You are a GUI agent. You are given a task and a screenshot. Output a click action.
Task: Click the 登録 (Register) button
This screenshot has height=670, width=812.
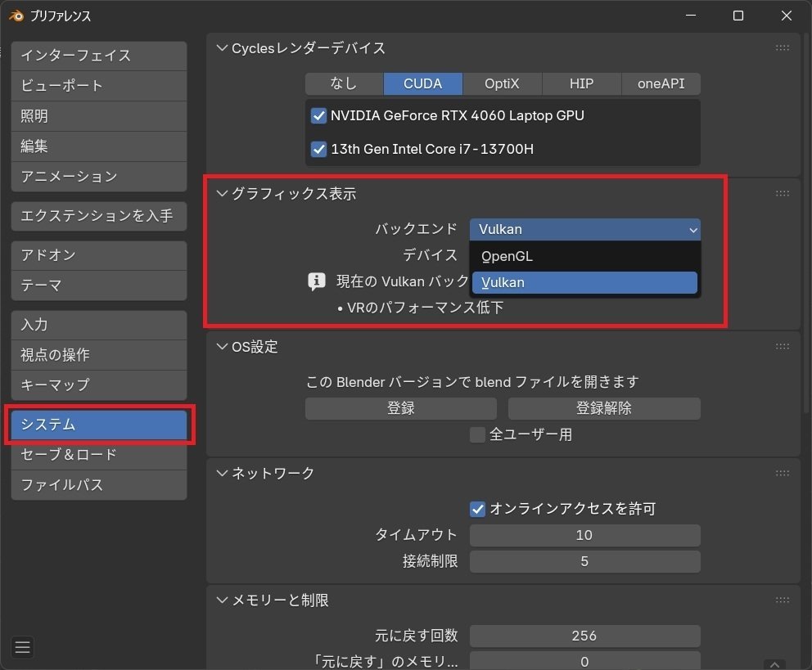click(400, 408)
